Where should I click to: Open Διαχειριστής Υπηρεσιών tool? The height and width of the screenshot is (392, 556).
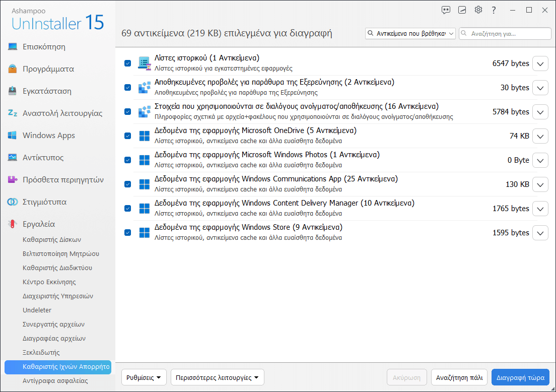(58, 296)
